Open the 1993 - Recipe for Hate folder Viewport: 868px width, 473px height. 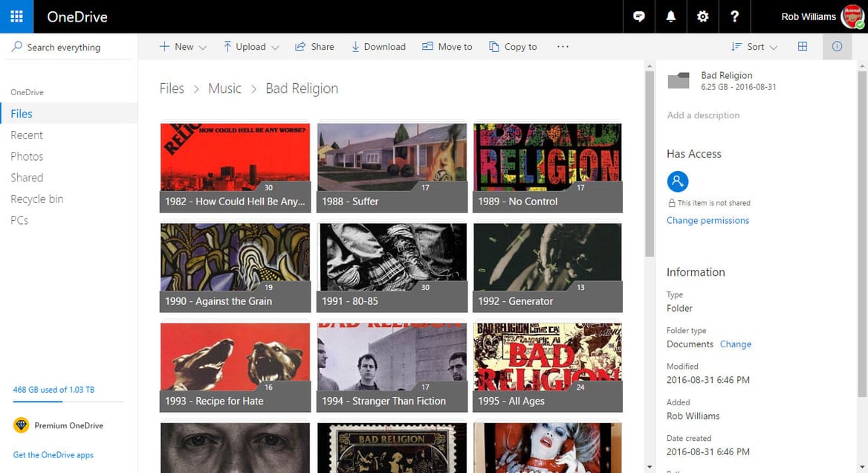236,367
